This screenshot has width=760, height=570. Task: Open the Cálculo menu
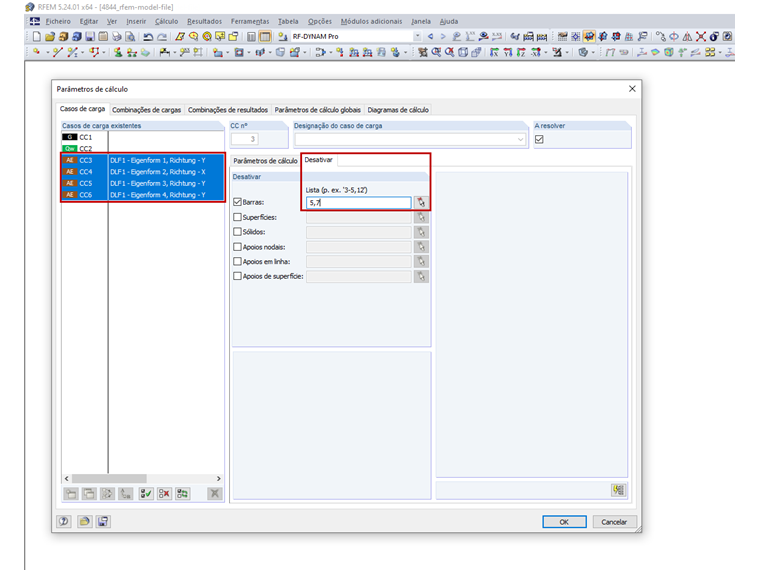[x=166, y=21]
